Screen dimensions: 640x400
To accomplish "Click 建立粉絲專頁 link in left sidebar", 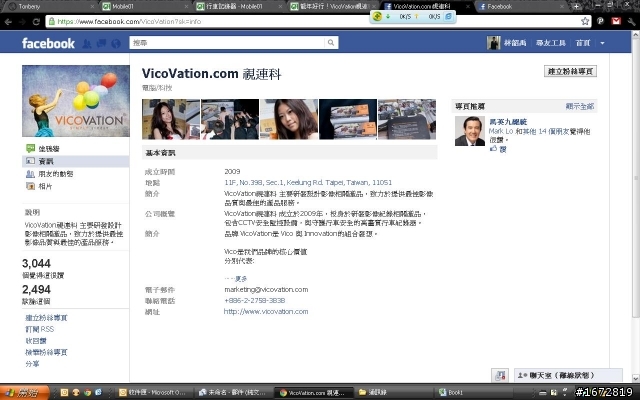I will (46, 318).
